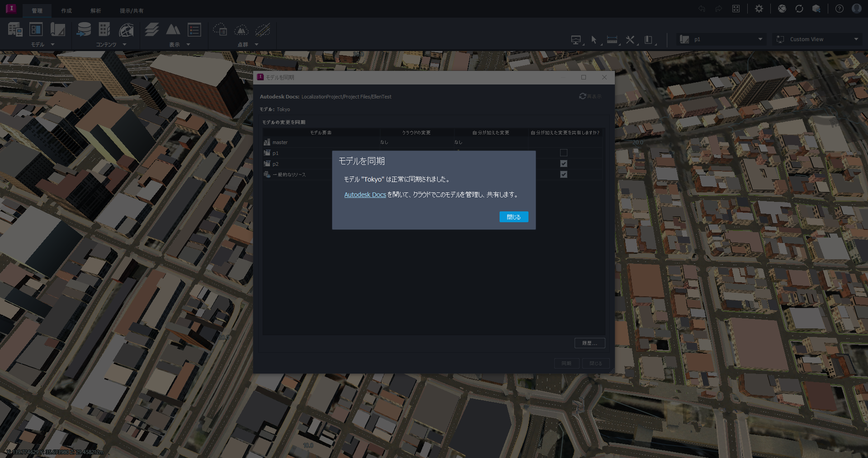Click the building grid content icon

coord(104,30)
